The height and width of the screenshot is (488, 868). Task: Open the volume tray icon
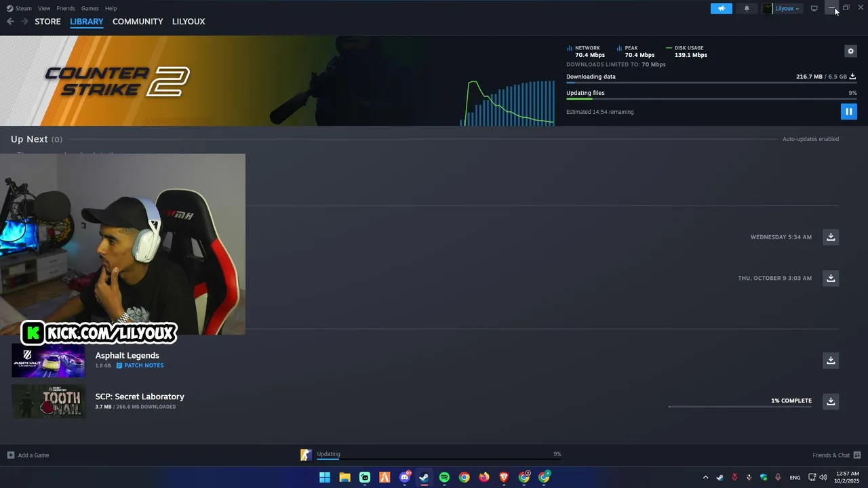pyautogui.click(x=823, y=477)
